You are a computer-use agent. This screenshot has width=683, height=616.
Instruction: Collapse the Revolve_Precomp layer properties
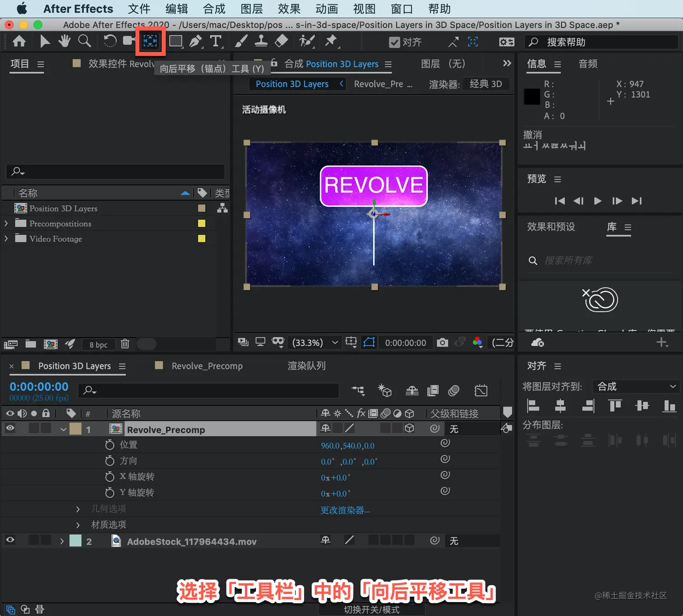pyautogui.click(x=63, y=429)
